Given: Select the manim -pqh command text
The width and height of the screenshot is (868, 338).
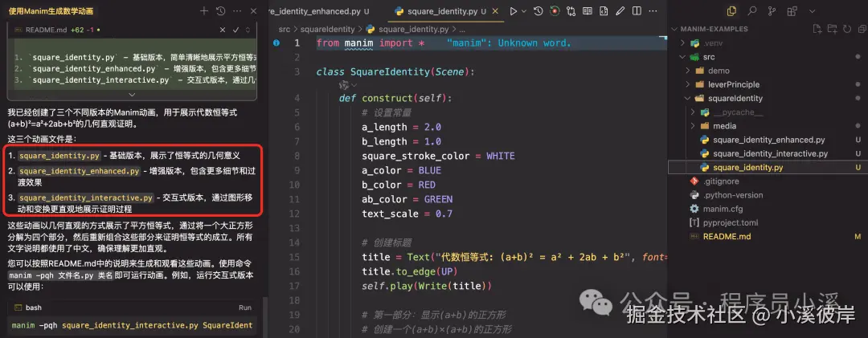Looking at the screenshot, I should coord(132,325).
